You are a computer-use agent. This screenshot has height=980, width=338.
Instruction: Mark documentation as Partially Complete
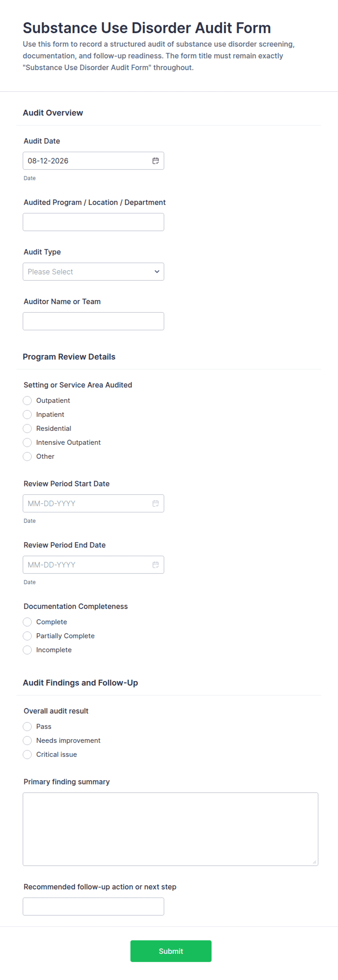pos(27,636)
